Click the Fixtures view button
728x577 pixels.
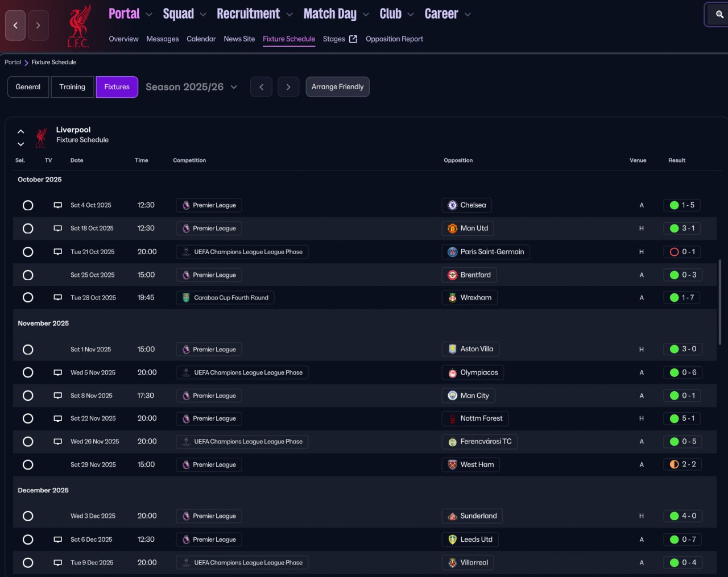pos(117,87)
